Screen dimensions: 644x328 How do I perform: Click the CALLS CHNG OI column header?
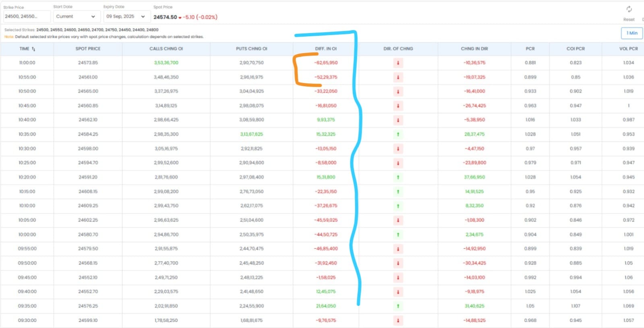coord(166,49)
